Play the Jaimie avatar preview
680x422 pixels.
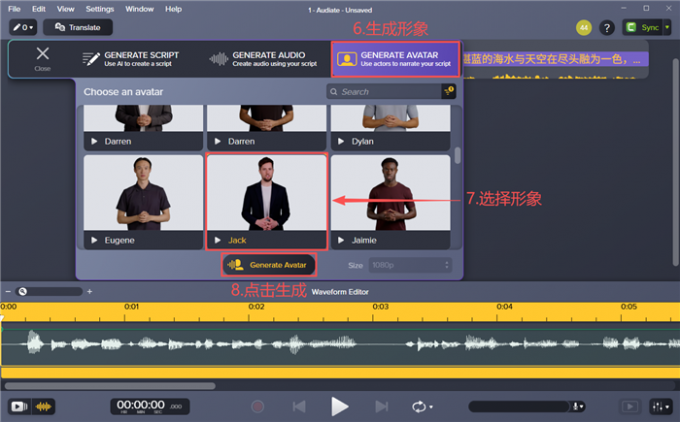point(341,240)
